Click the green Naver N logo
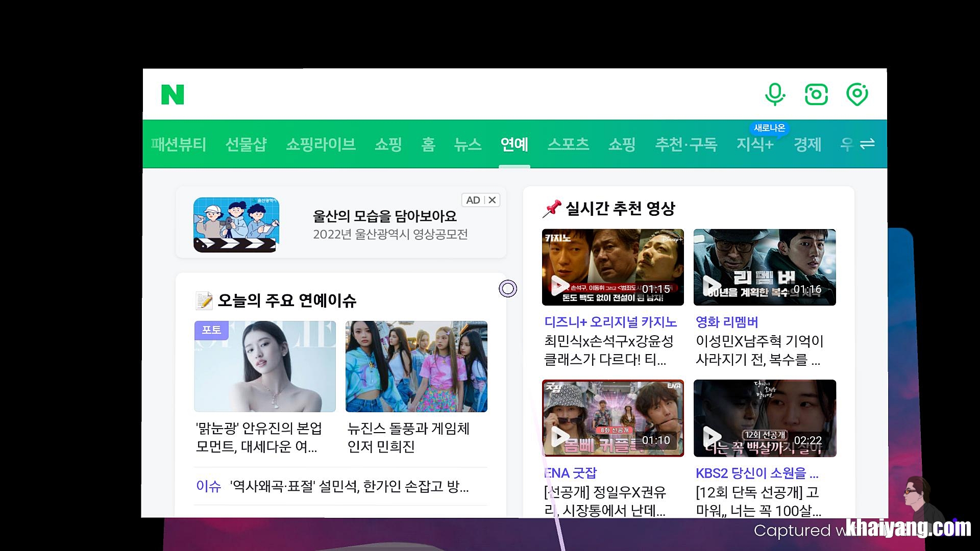The height and width of the screenshot is (551, 980). pos(173,95)
